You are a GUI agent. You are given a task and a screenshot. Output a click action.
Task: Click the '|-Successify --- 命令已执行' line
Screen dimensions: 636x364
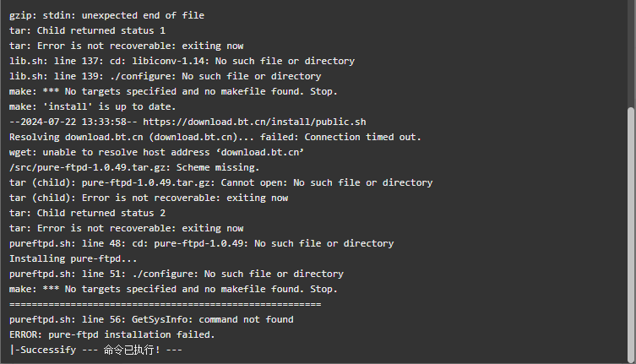coord(95,350)
